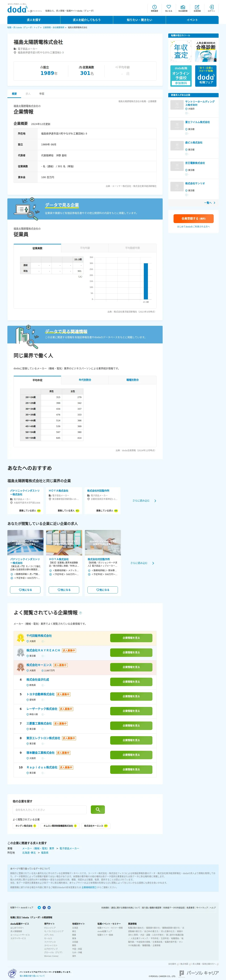Viewport: 226px width, 980px height.
Task: Focus the 会社名を入力してください search field
Action: point(50,810)
